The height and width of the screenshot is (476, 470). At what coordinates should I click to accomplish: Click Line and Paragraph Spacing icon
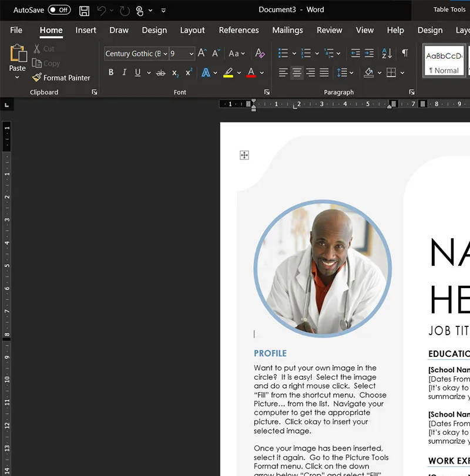click(x=342, y=72)
